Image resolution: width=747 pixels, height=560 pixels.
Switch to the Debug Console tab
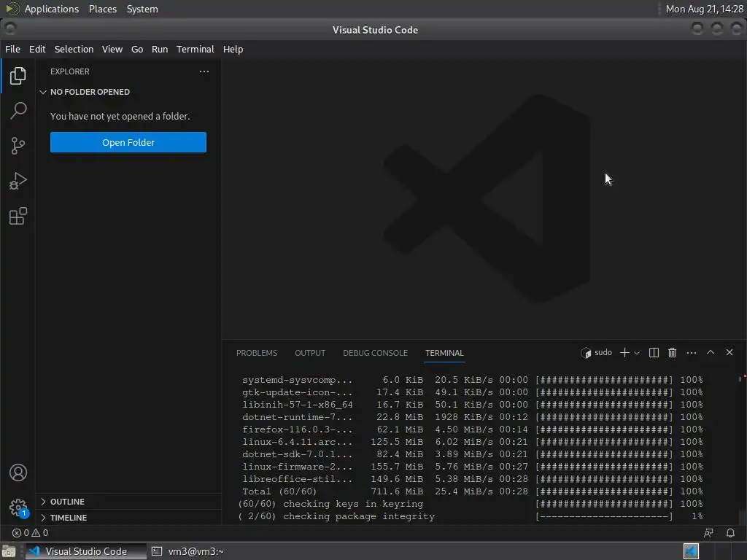375,353
